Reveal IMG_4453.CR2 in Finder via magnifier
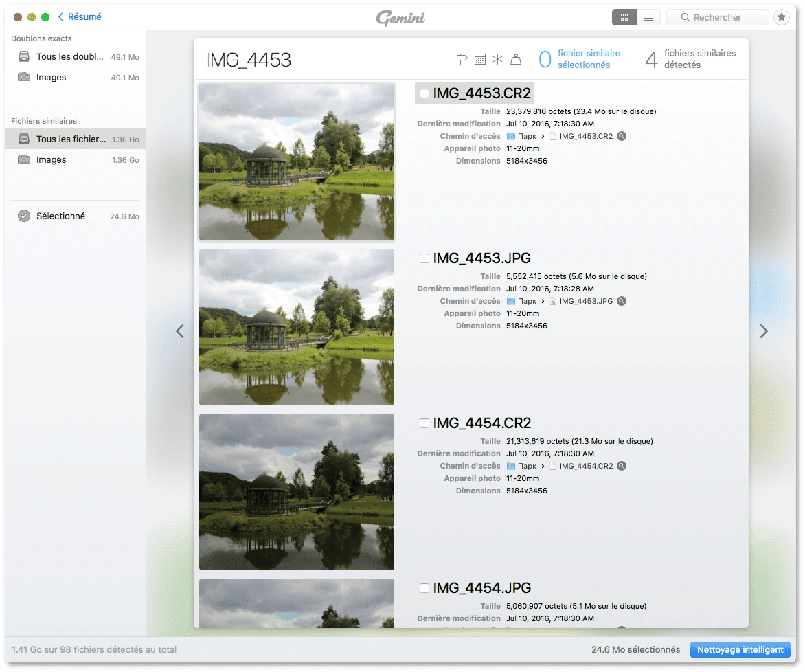The image size is (805, 672). (621, 136)
